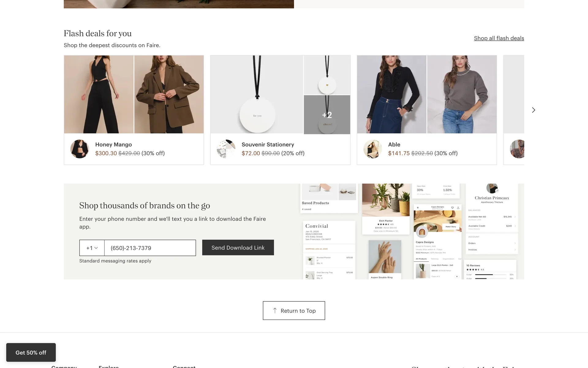Open the +1 country code dropdown
Screen dimensions: 588x368
pyautogui.click(x=92, y=248)
